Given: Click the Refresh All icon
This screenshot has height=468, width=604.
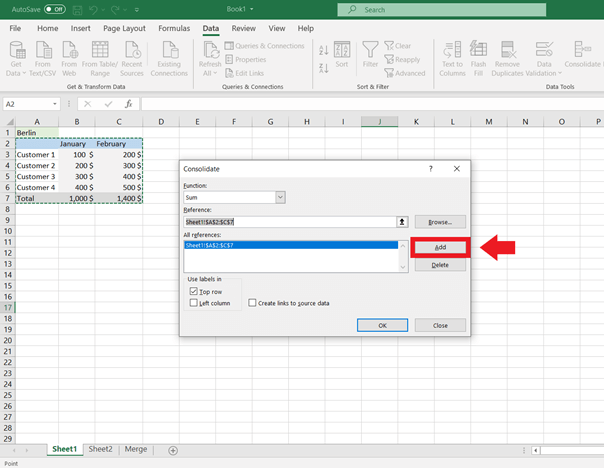Looking at the screenshot, I should point(209,51).
